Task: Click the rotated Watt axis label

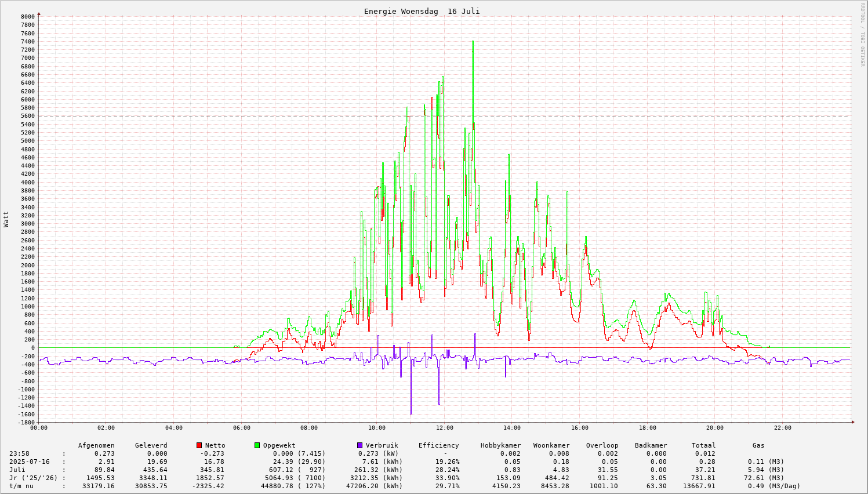Action: coord(6,219)
